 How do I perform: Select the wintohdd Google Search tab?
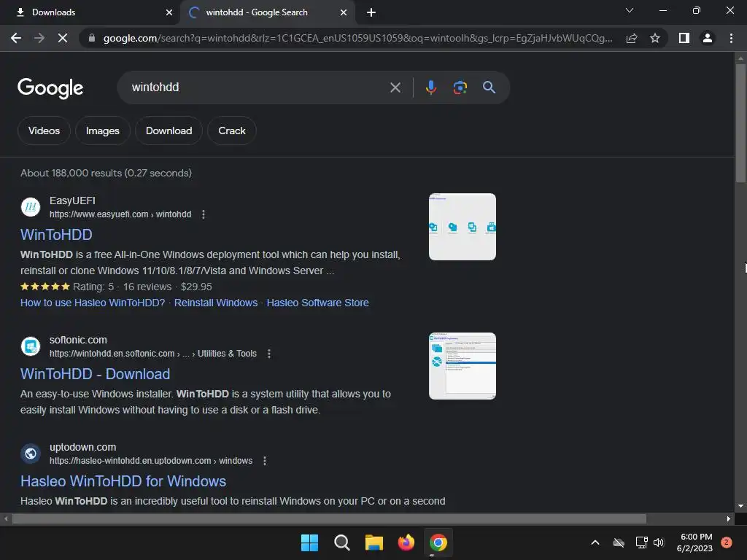(x=267, y=12)
